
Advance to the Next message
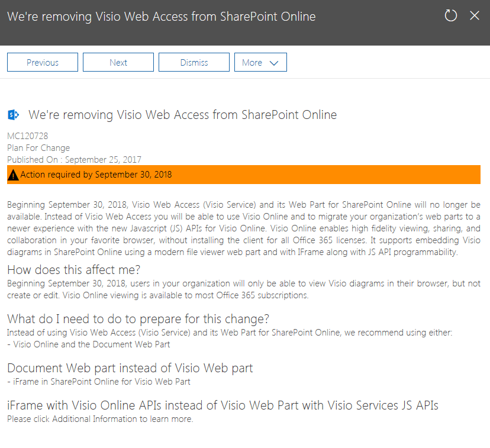118,62
